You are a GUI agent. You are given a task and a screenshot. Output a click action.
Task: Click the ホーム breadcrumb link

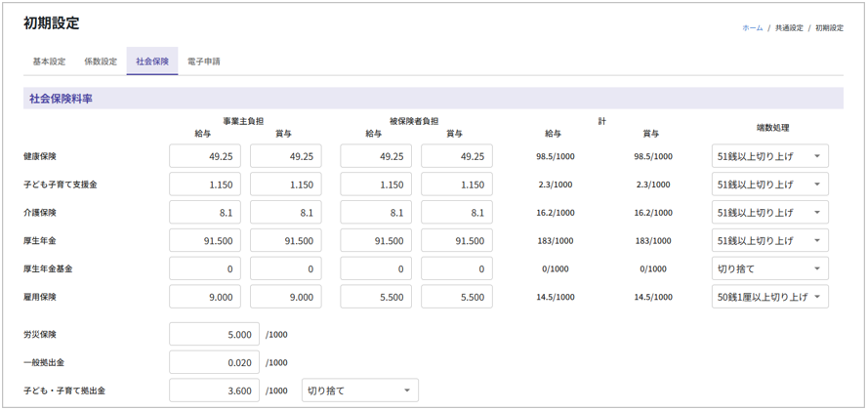752,28
